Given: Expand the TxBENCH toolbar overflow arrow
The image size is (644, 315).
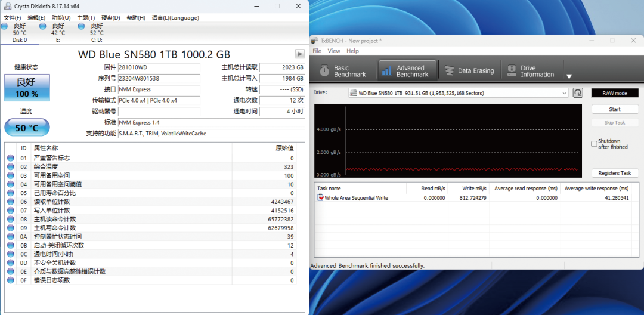Looking at the screenshot, I should [569, 76].
